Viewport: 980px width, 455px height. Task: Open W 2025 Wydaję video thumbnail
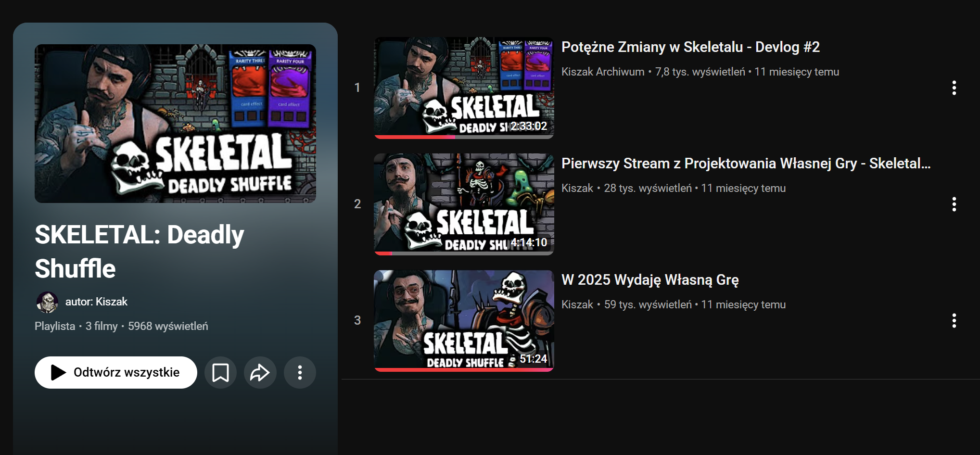tap(464, 319)
